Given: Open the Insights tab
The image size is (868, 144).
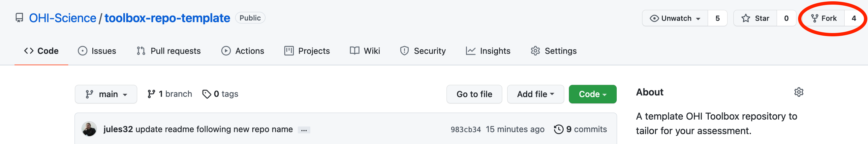Looking at the screenshot, I should click(488, 51).
